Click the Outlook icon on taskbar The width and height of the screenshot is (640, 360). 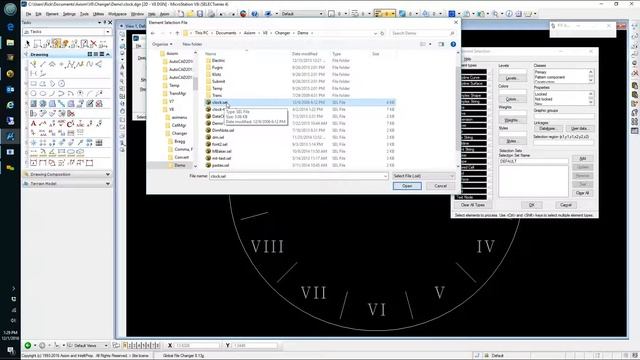[x=10, y=89]
